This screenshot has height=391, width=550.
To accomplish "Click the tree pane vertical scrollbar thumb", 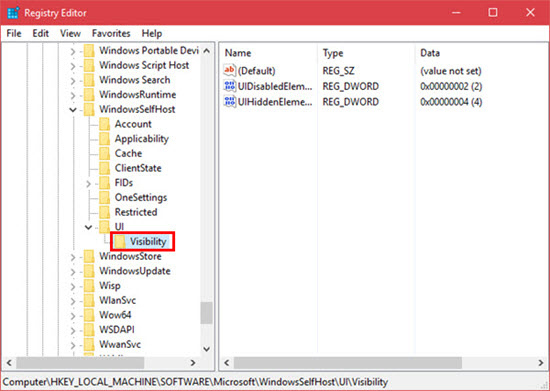I will pos(207,313).
